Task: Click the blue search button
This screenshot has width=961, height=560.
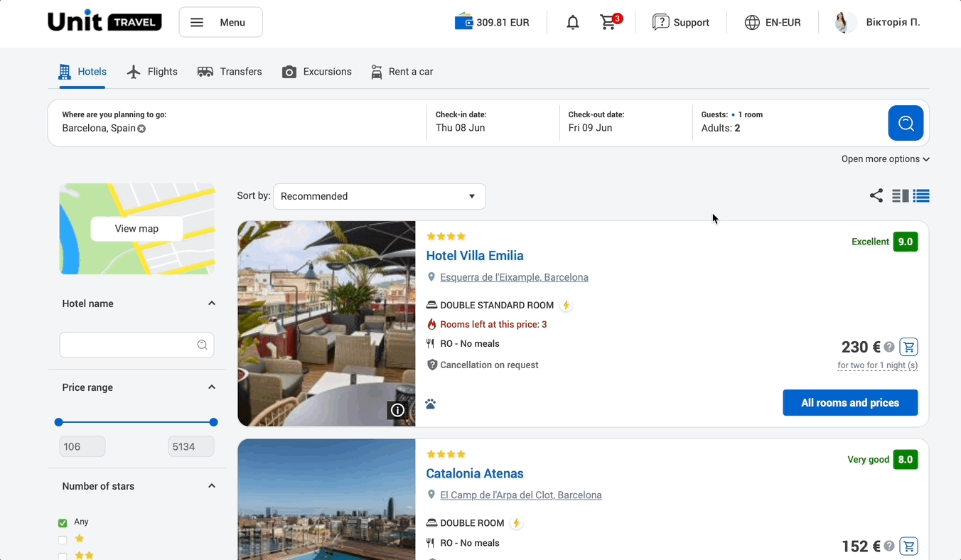Action: pyautogui.click(x=905, y=123)
